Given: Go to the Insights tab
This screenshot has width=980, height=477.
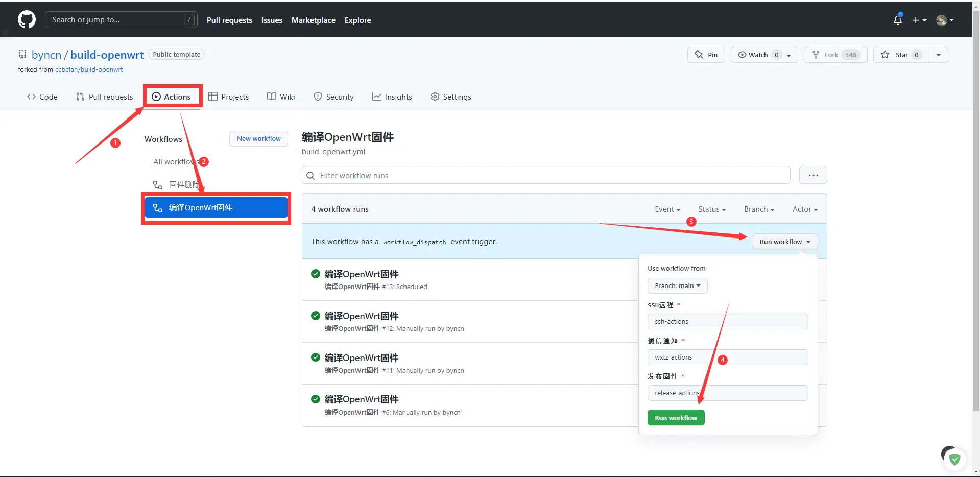Looking at the screenshot, I should pos(392,97).
